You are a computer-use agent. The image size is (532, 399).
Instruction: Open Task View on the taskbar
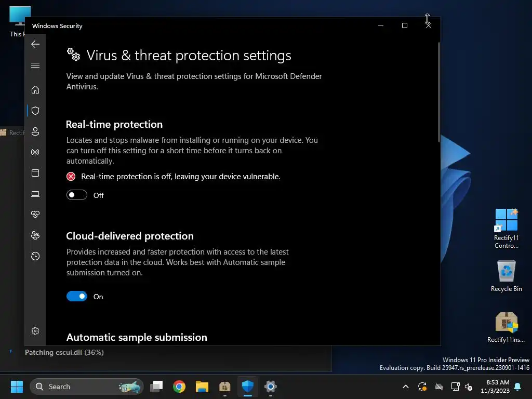pos(156,387)
